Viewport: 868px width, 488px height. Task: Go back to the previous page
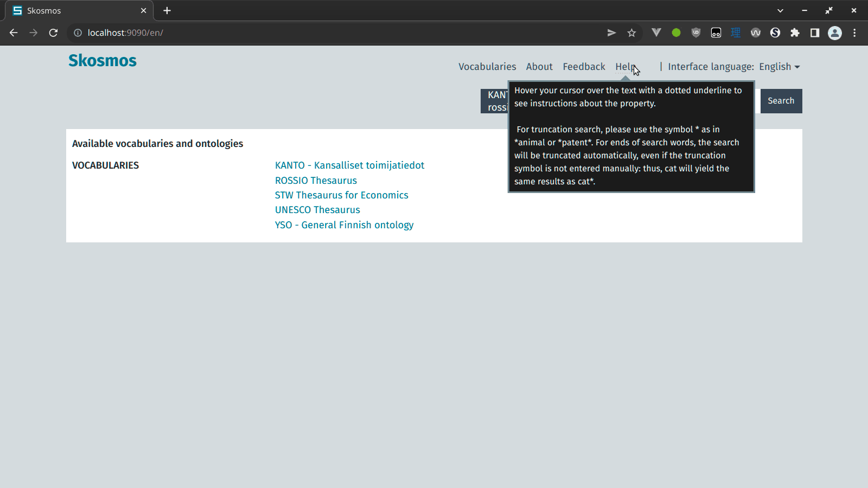click(14, 33)
